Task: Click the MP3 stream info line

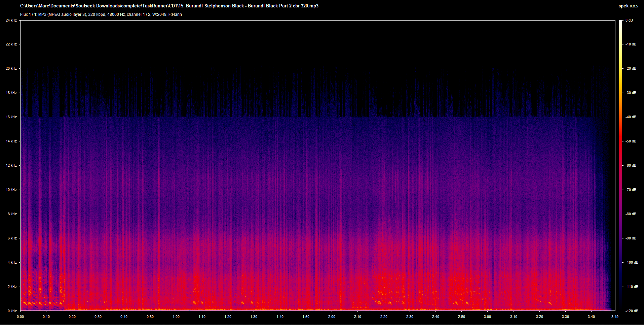Action: pos(101,14)
